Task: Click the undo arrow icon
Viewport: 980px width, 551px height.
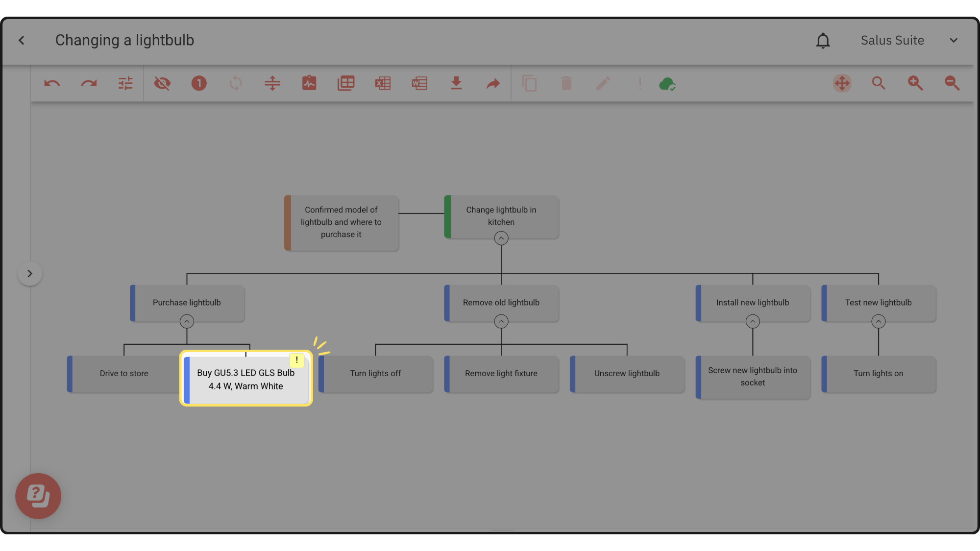Action: click(x=52, y=83)
